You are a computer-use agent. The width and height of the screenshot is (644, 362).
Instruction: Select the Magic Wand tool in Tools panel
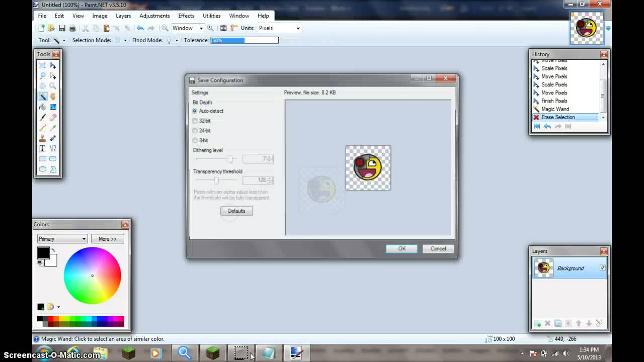[43, 97]
